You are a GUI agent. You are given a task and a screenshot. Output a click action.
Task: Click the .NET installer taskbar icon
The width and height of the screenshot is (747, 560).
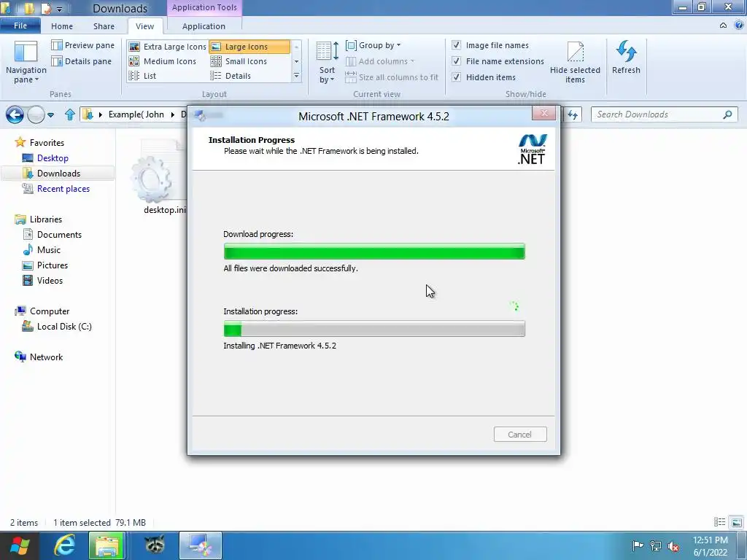point(201,545)
